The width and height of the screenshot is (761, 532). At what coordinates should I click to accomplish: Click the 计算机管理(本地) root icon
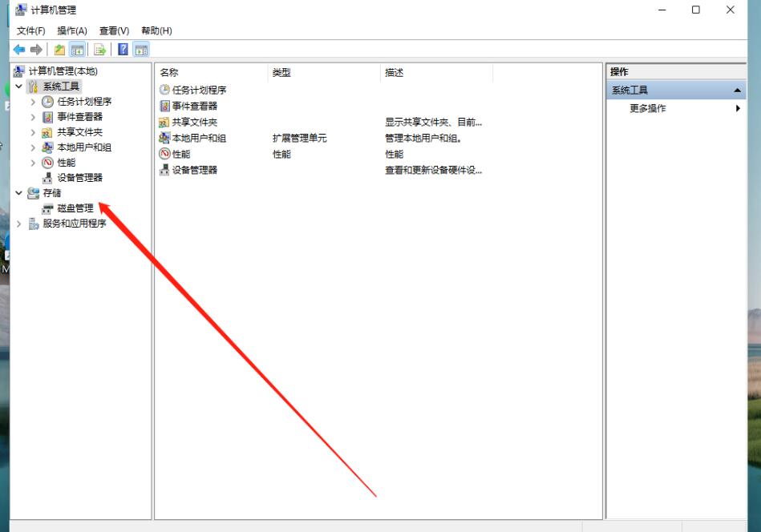pos(19,71)
